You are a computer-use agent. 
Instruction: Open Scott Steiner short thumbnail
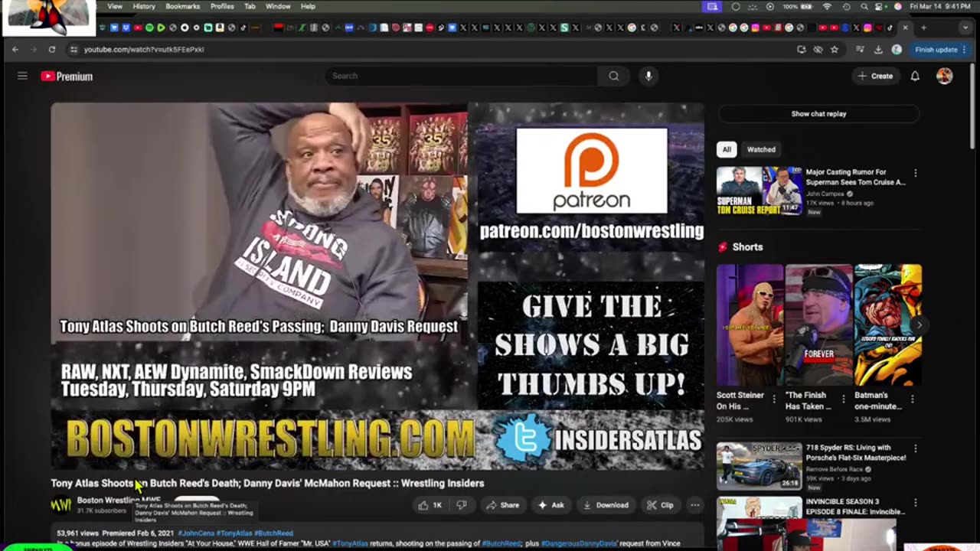point(750,325)
